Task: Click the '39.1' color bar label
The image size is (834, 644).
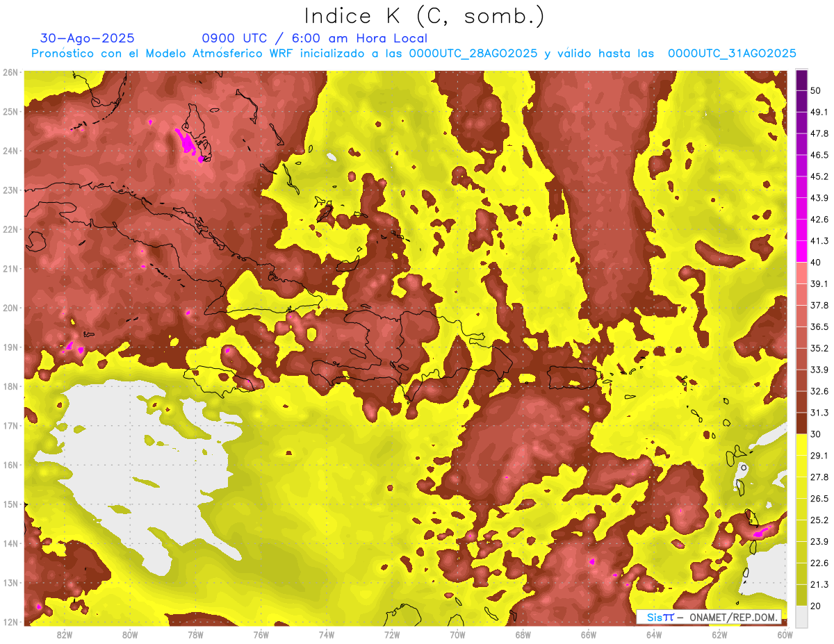Action: pyautogui.click(x=819, y=283)
